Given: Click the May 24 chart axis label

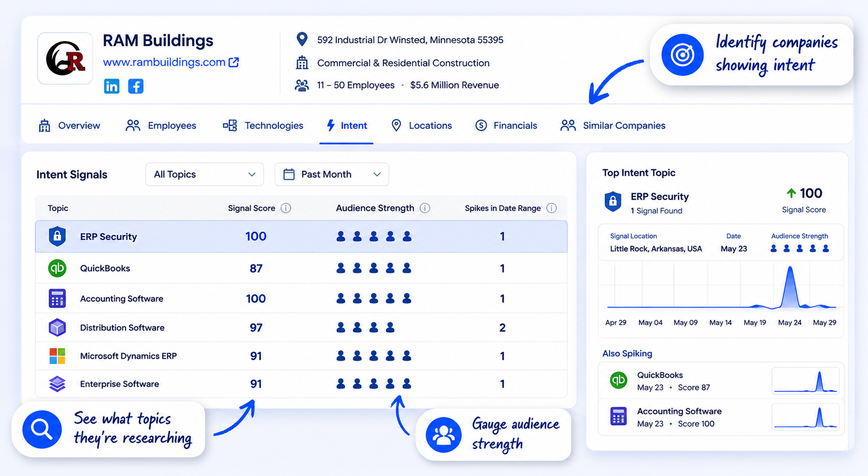Looking at the screenshot, I should point(790,323).
